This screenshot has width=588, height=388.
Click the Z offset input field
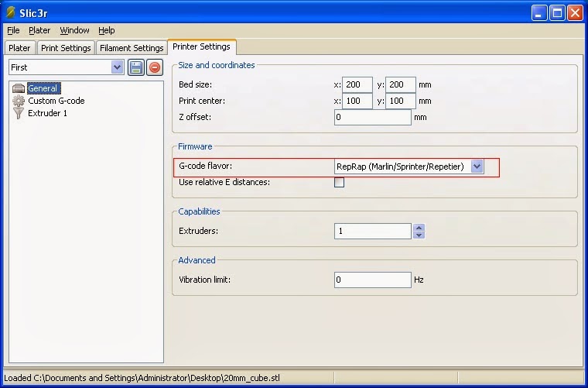pos(373,117)
